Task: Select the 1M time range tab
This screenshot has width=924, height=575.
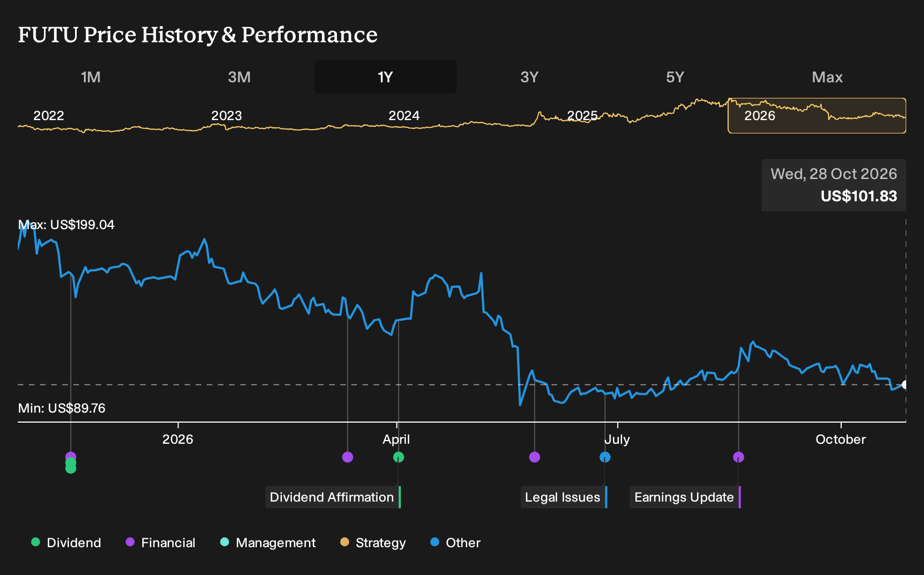Action: 91,77
